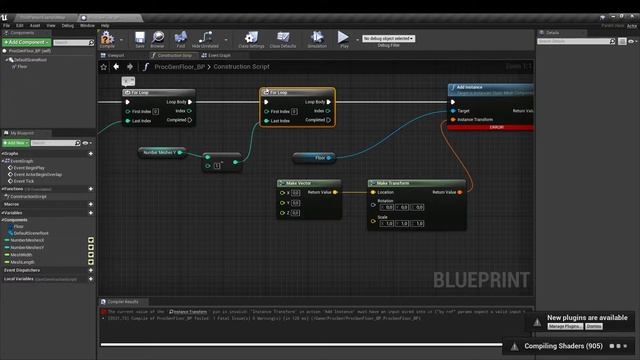Collapse the EventGraph tree node

[x=3, y=161]
